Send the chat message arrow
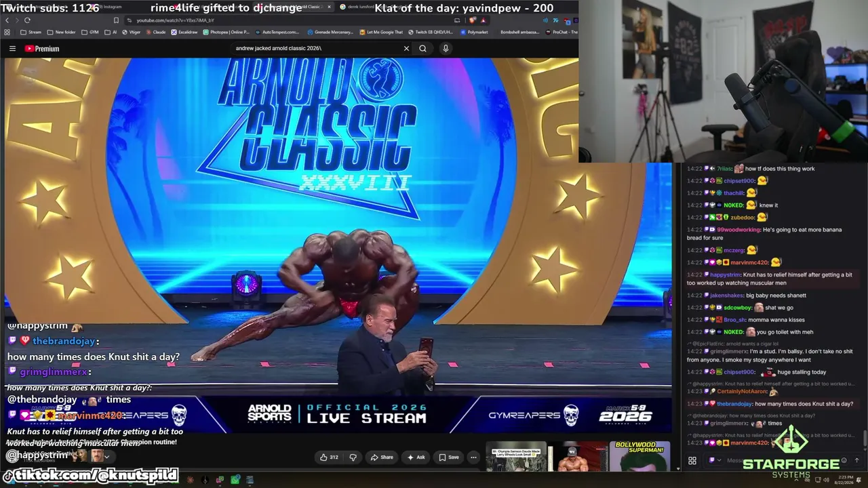 click(857, 461)
